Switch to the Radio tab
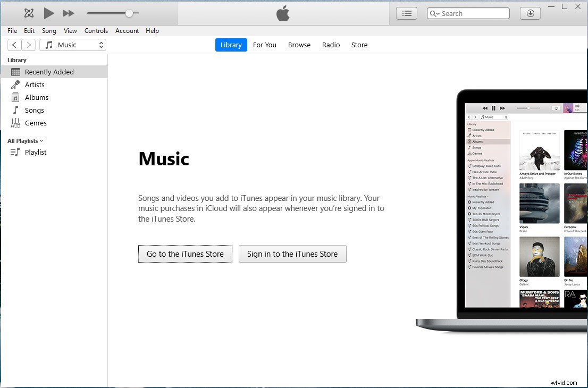 pyautogui.click(x=331, y=45)
